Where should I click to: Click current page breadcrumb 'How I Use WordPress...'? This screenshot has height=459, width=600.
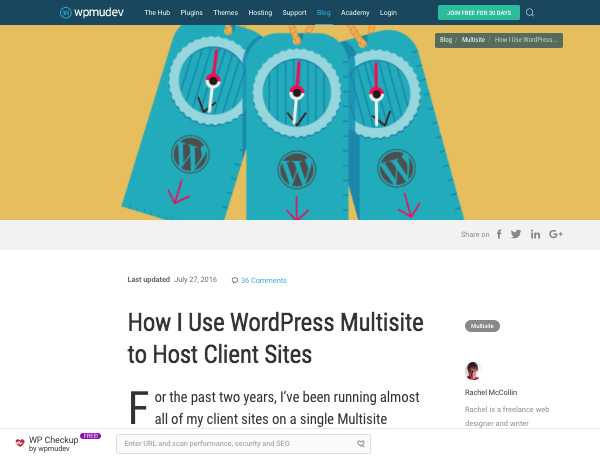click(526, 40)
